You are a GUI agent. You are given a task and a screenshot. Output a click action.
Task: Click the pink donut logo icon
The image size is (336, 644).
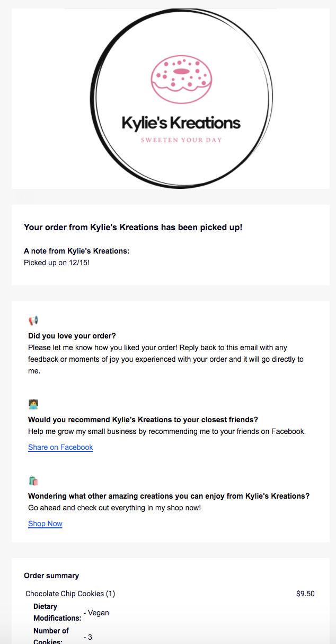pyautogui.click(x=181, y=79)
